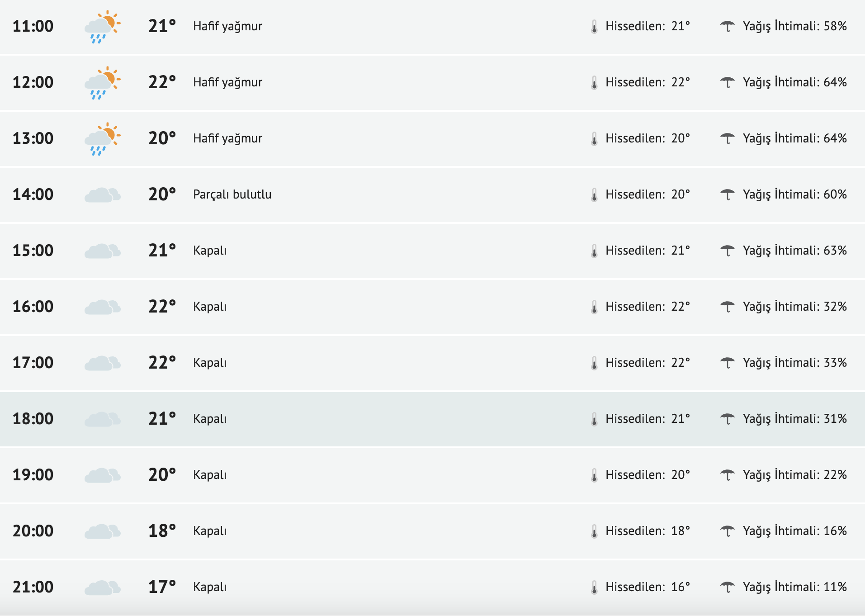Click the thermometer icon in the 13:00 row

pos(594,138)
